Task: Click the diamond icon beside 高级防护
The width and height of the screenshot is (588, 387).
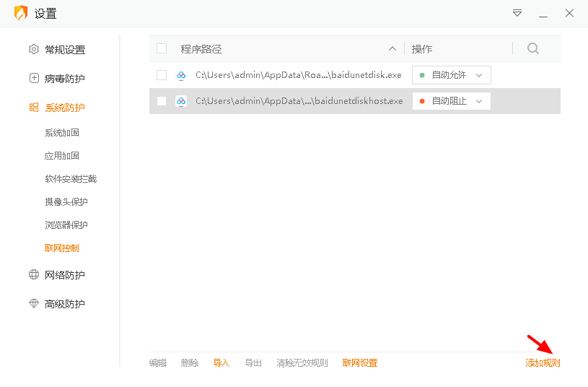Action: pos(34,304)
